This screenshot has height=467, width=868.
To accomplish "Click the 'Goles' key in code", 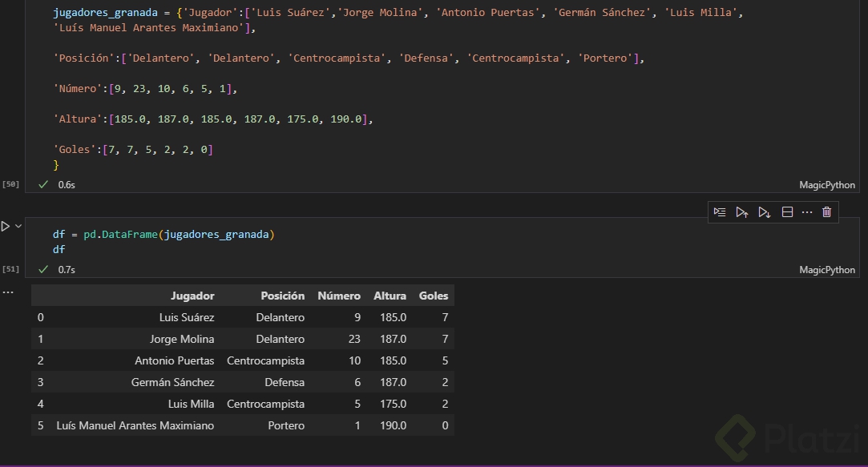I will (x=75, y=150).
